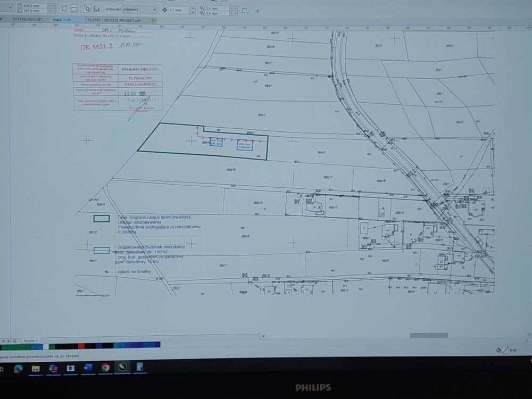Click the 'wjazd na działkę' legend text

pos(134,271)
